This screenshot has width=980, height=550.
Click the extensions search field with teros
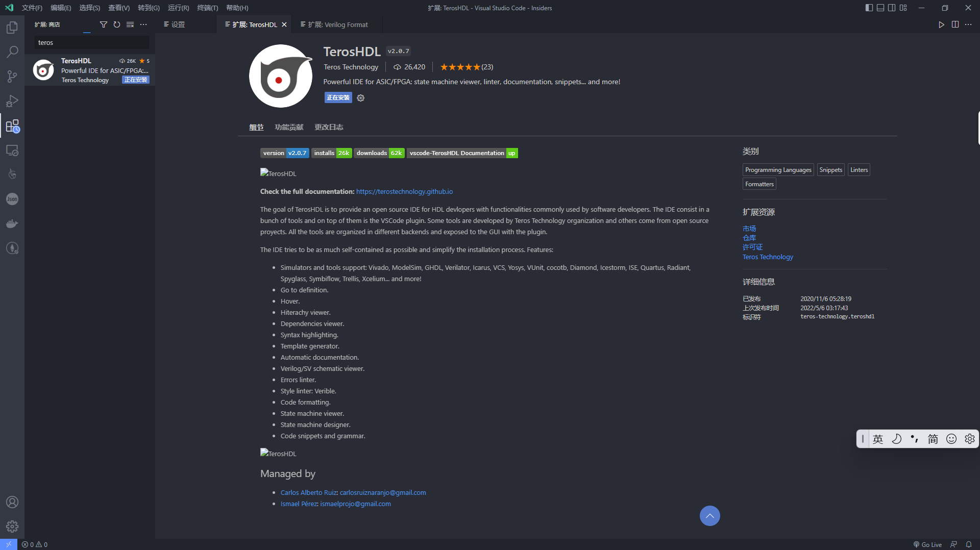coord(92,43)
